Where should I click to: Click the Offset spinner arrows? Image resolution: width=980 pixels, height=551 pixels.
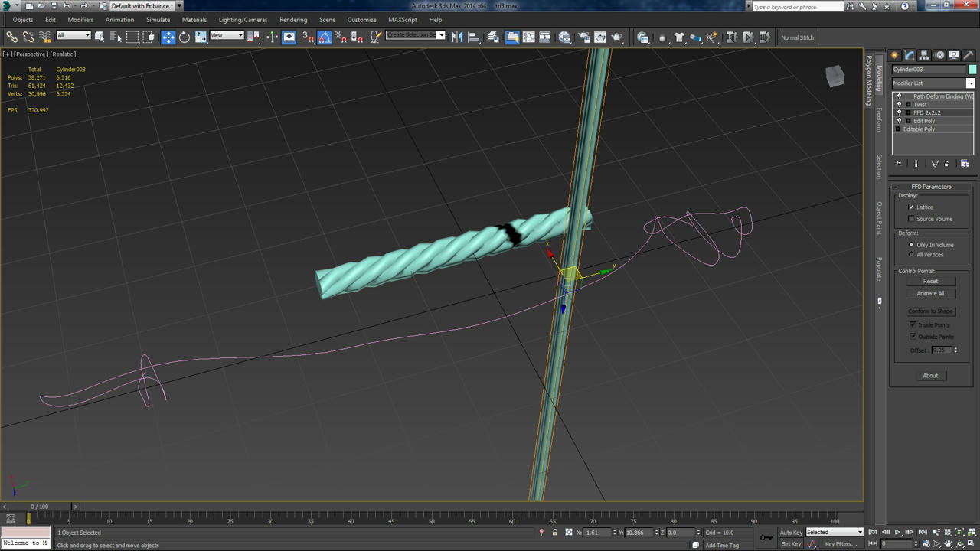coord(955,350)
